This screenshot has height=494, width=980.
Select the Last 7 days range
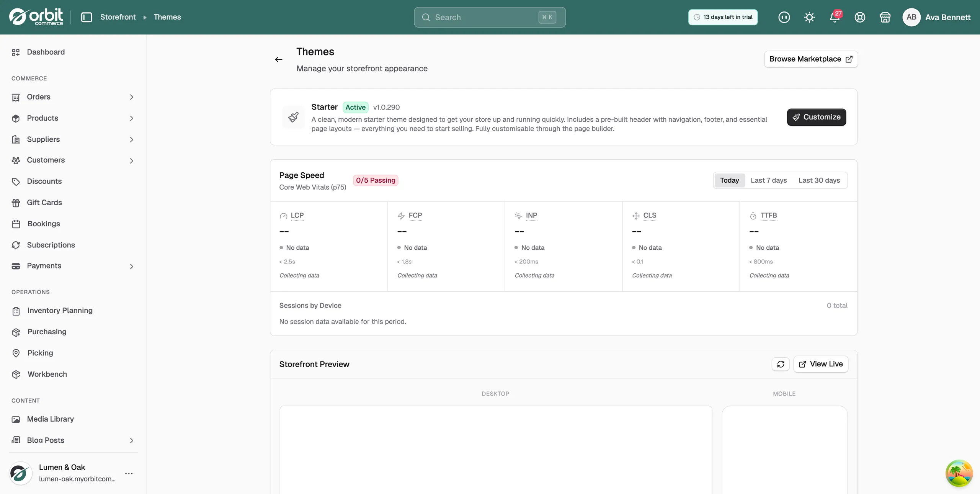click(x=769, y=180)
